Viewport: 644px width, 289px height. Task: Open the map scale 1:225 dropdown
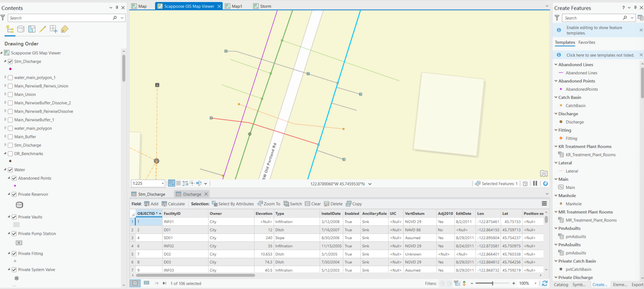pyautogui.click(x=163, y=184)
